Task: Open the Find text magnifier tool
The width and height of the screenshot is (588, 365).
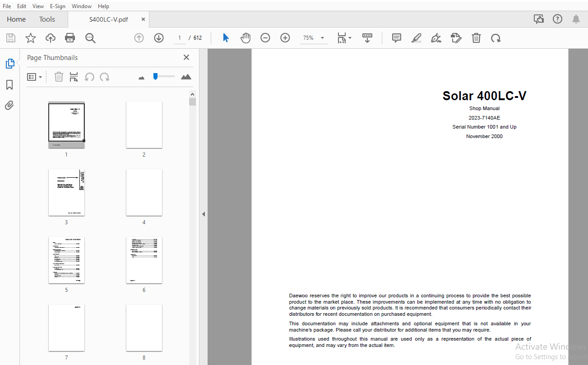Action: (90, 38)
